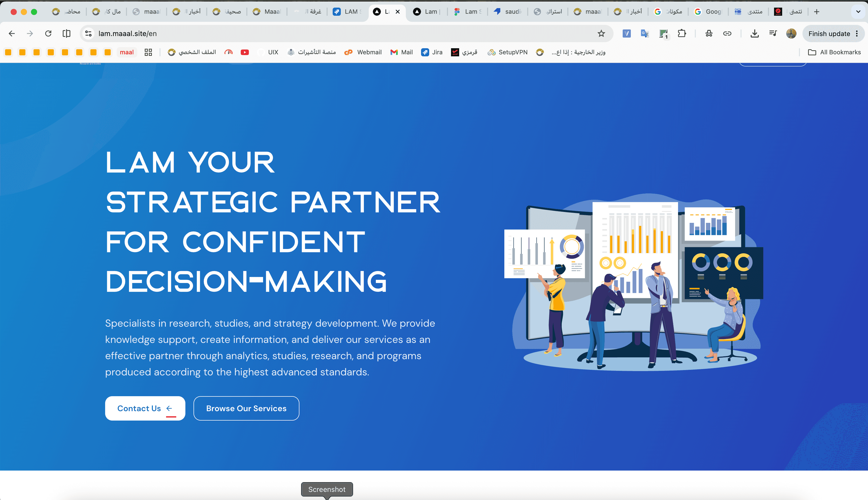Switch to the صحيفة tab

click(227, 12)
